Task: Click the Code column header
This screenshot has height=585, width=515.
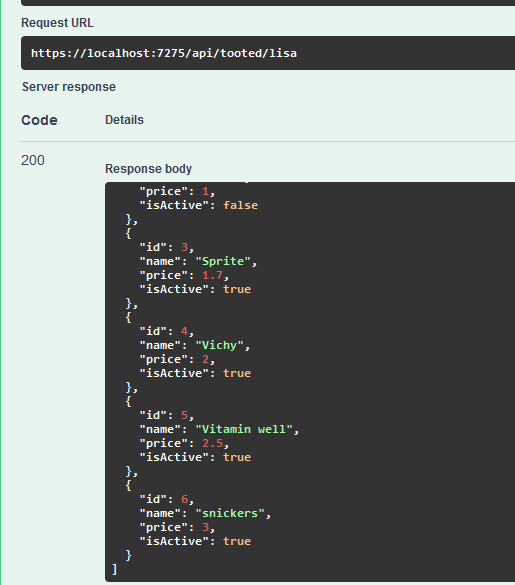Action: [x=39, y=120]
